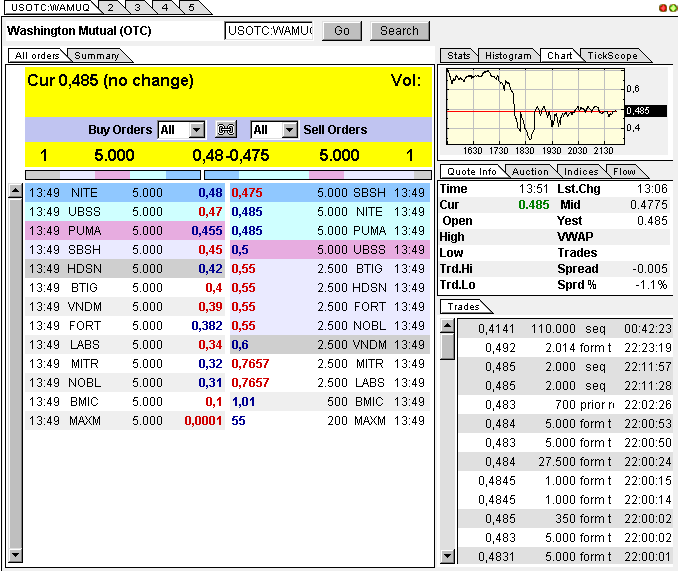Image resolution: width=678 pixels, height=571 pixels.
Task: Click the best bid-ask 0,48-0,475 summary
Action: [x=231, y=155]
